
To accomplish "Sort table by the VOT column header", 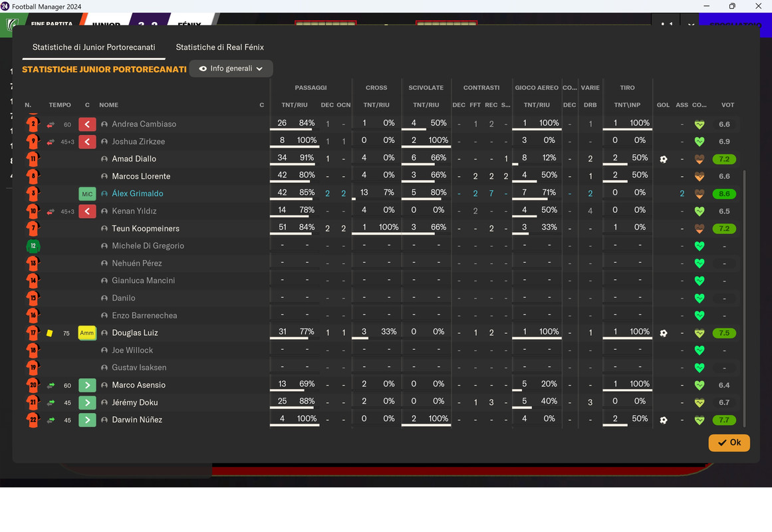I will (727, 105).
